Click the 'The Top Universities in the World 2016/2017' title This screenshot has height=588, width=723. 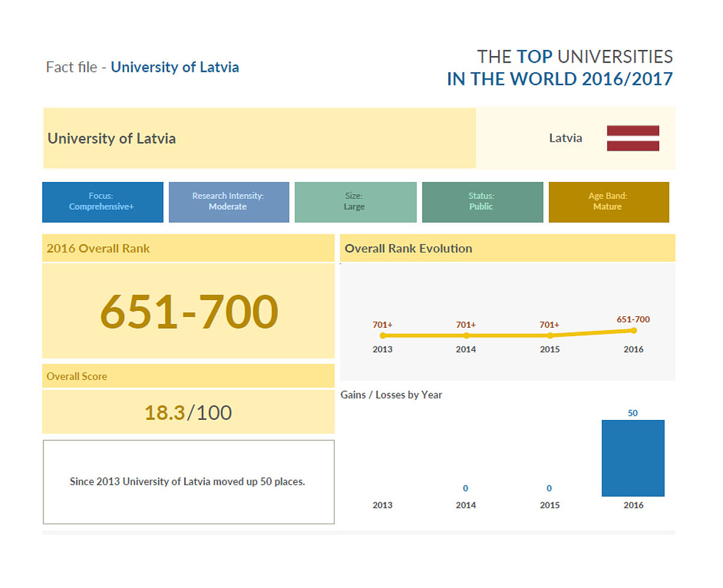click(560, 67)
